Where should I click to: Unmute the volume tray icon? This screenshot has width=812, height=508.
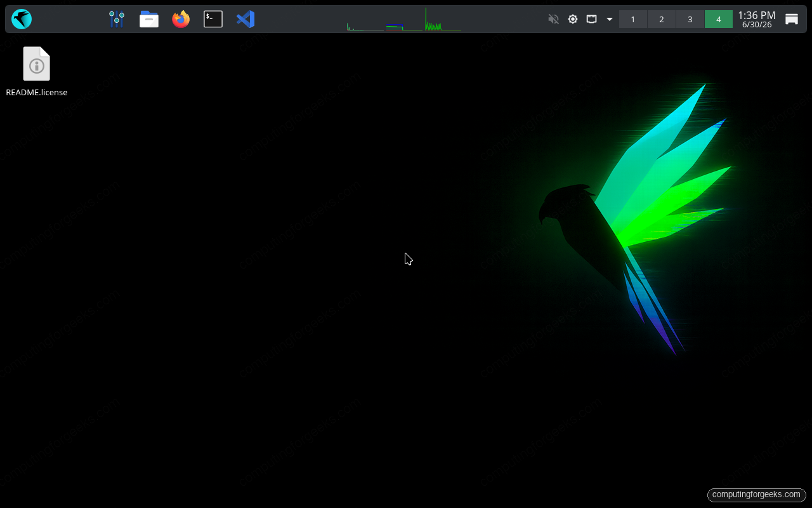(553, 19)
